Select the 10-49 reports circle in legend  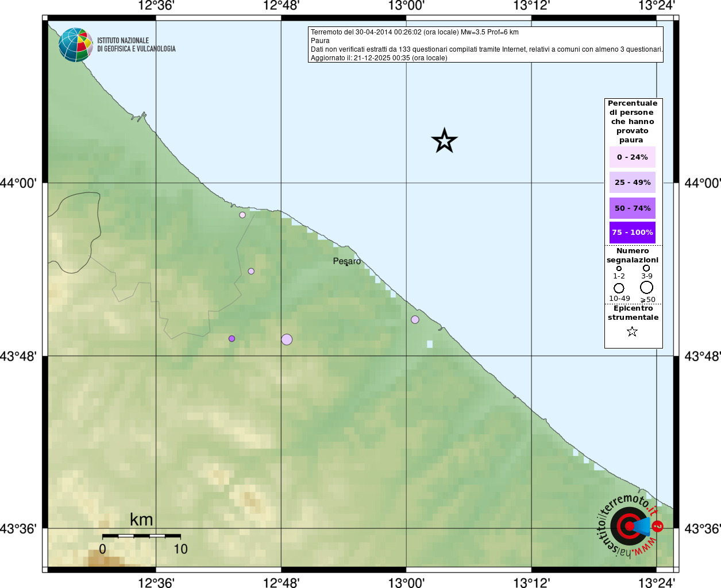click(619, 288)
